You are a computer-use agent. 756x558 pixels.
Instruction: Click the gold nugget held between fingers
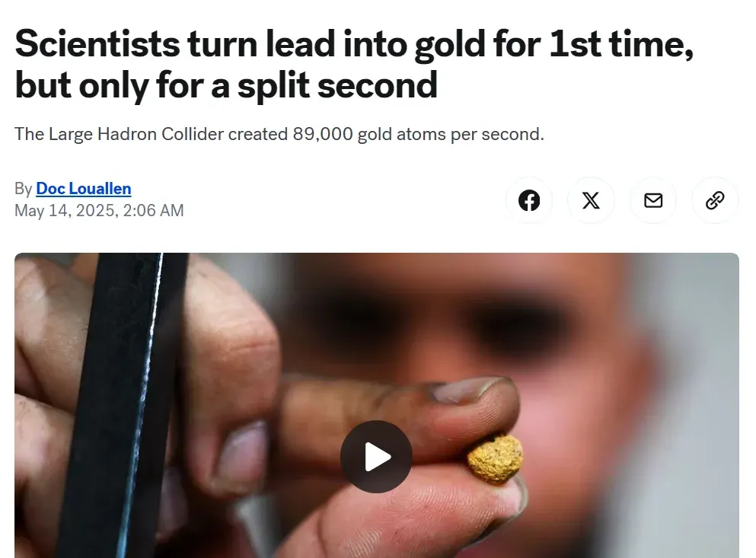click(x=495, y=458)
